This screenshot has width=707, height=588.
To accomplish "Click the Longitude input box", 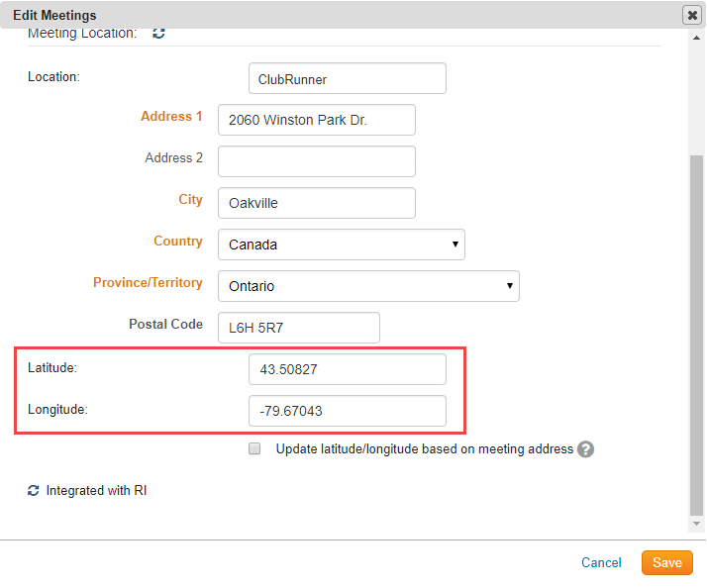I will 347,411.
